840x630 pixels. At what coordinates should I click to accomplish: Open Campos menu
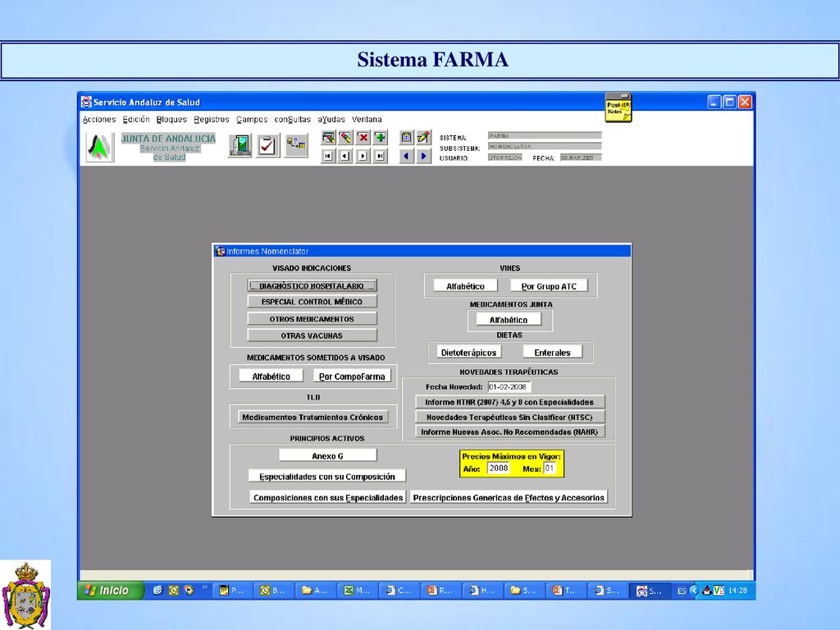tap(252, 120)
